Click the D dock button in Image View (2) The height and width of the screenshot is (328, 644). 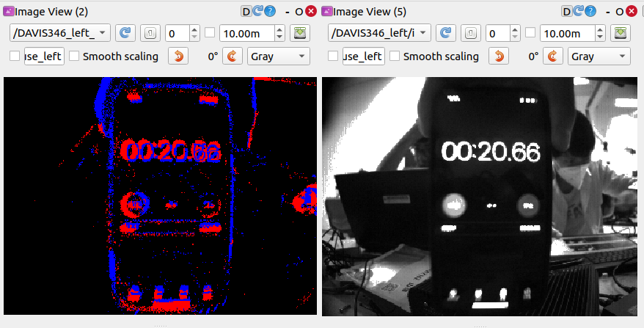pyautogui.click(x=246, y=12)
